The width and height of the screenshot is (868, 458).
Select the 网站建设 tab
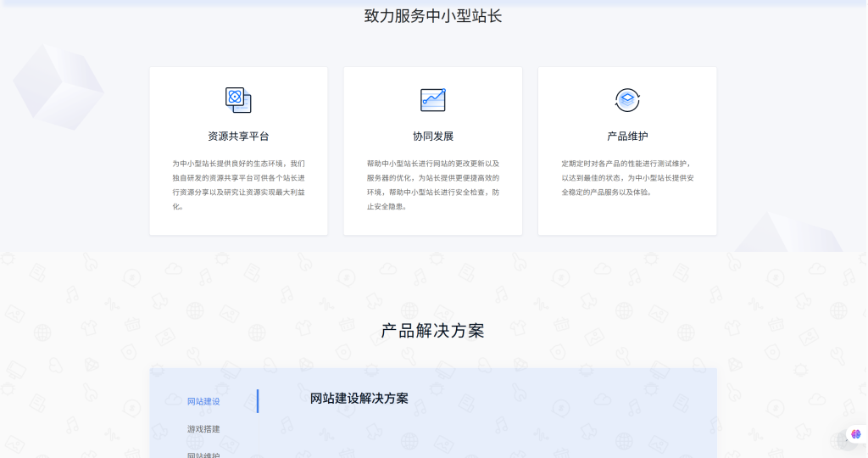pyautogui.click(x=203, y=401)
